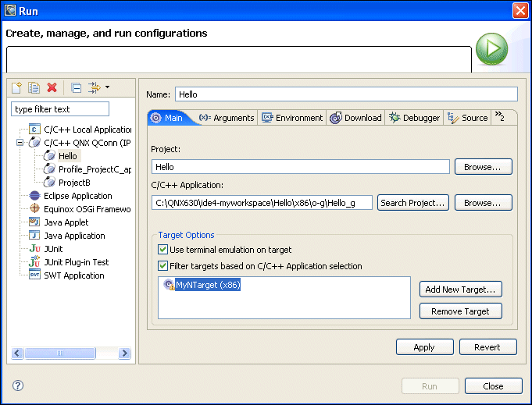
Task: Click the Collapse All toolbar icon
Action: click(76, 88)
